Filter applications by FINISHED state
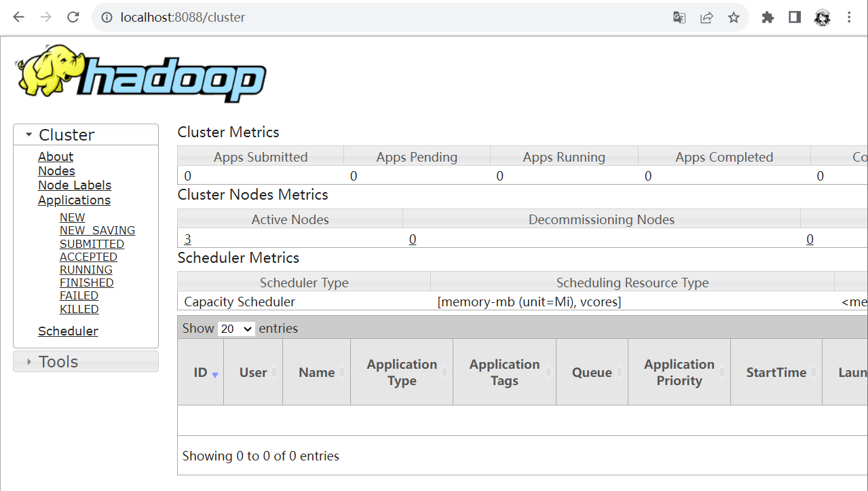Viewport: 868px width, 491px height. tap(87, 283)
